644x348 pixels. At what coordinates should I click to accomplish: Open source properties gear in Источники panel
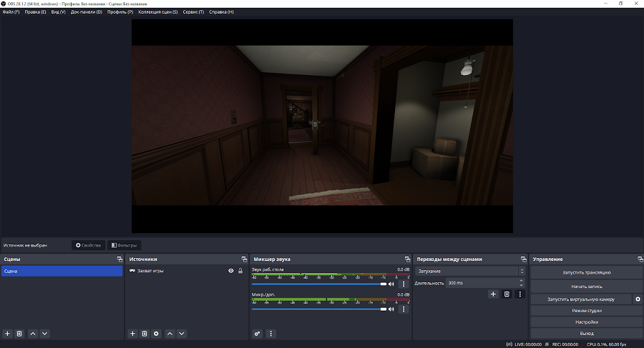point(156,334)
